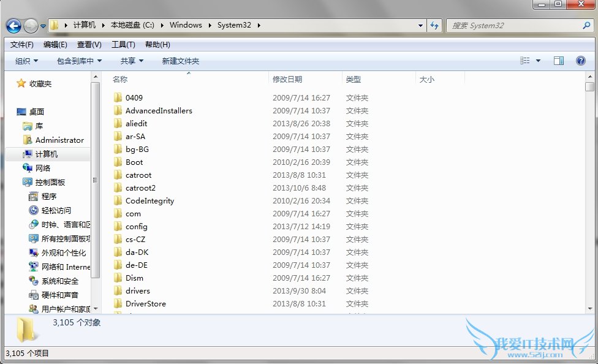Click the search magnifier icon
Viewport: 598px width, 364px height.
[586, 26]
